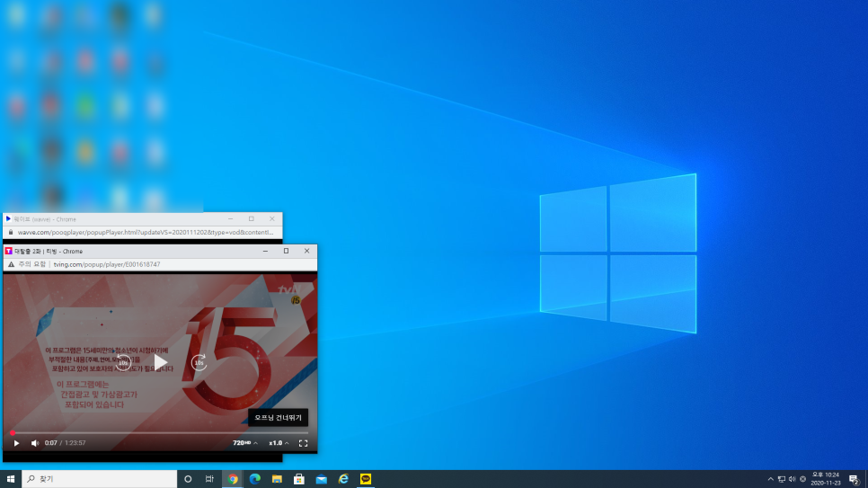Click the red playhead on the progress bar
Screen dimensions: 868x488
point(13,432)
